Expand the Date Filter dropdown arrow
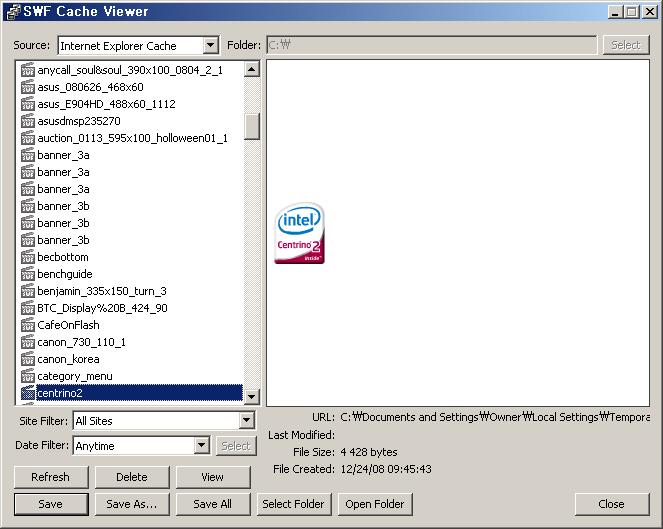 click(202, 445)
